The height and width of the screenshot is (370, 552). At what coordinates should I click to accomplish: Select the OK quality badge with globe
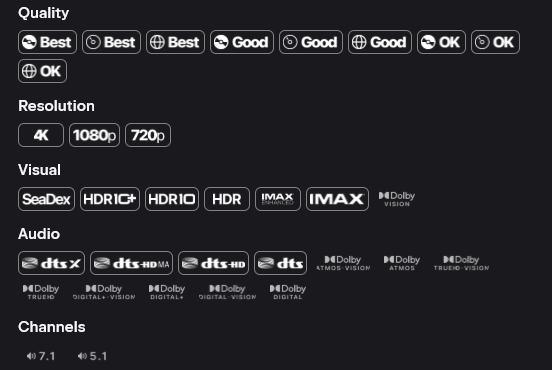pyautogui.click(x=42, y=71)
